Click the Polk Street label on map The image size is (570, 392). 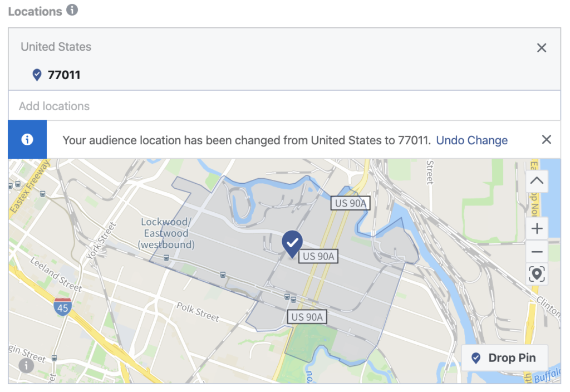point(198,312)
